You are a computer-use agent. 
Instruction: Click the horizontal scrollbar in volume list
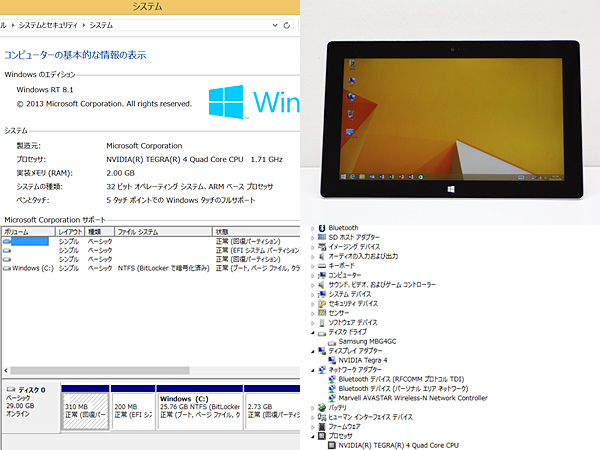pos(100,370)
